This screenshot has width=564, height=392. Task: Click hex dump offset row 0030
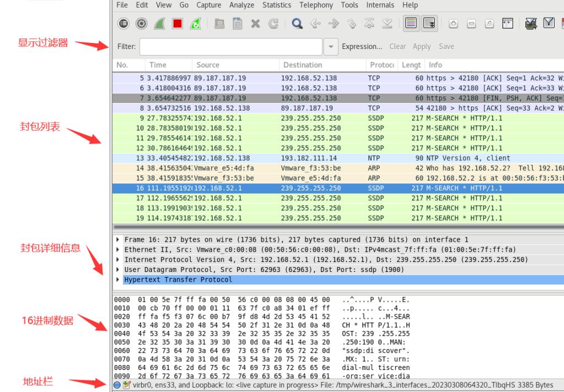tap(122, 325)
